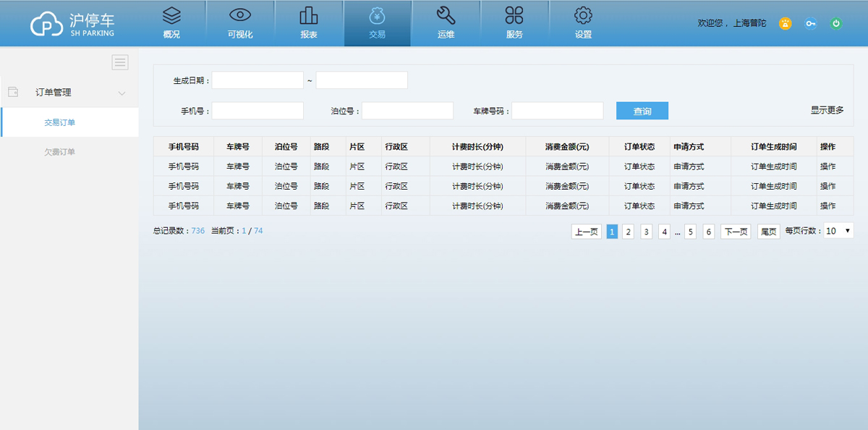
Task: Click the 手机号码 column header
Action: (184, 146)
